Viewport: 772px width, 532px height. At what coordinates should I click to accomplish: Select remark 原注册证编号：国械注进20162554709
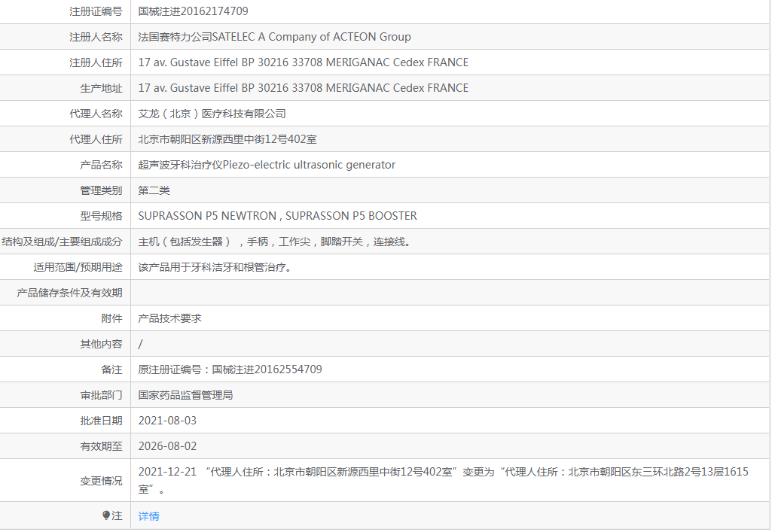pos(230,369)
